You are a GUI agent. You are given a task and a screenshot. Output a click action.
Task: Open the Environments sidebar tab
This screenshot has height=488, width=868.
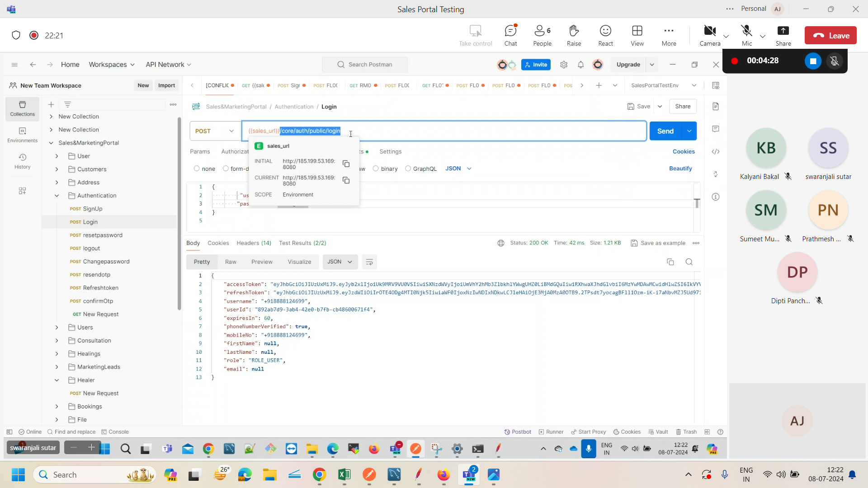click(22, 135)
